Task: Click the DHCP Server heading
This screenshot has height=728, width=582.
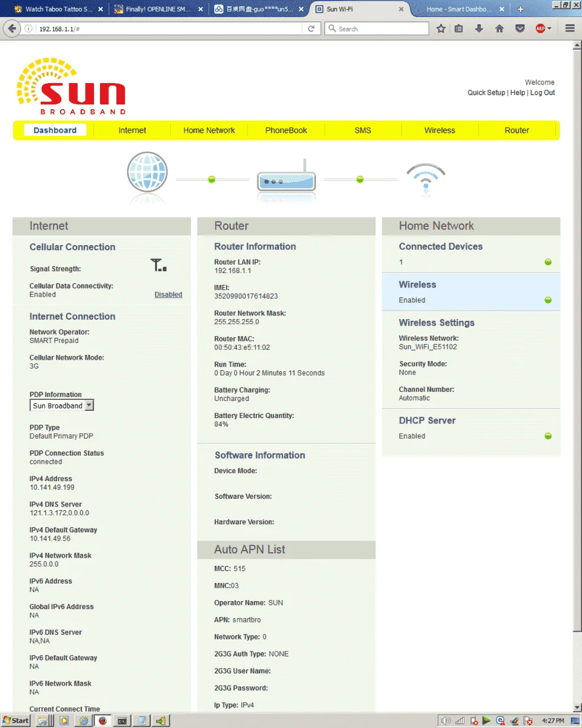Action: pyautogui.click(x=427, y=420)
